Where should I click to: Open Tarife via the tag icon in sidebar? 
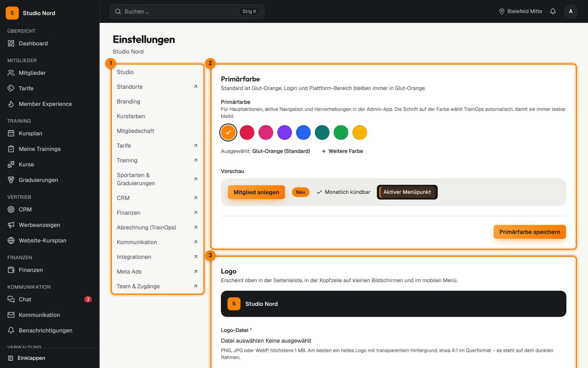point(11,88)
